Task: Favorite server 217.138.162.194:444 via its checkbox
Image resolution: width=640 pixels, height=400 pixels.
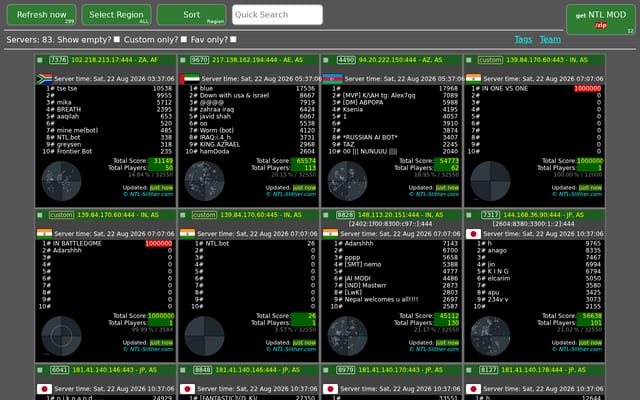Action: tap(182, 60)
